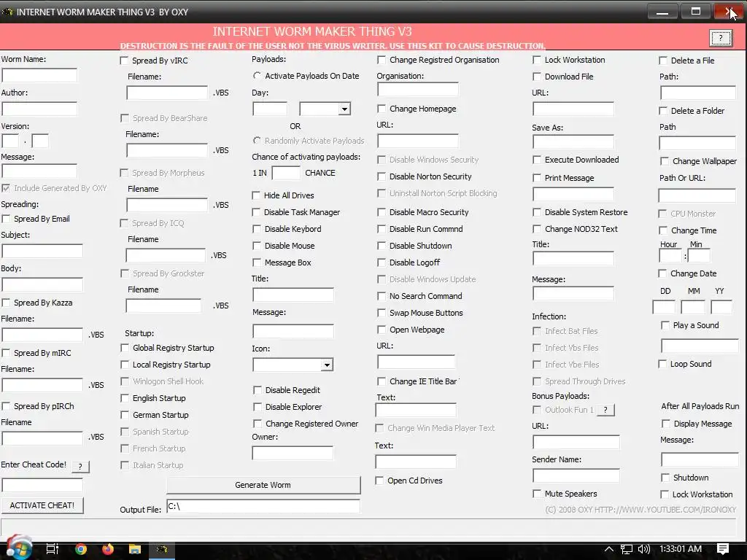
Task: Click the Enter Cheat Code input field
Action: point(42,485)
